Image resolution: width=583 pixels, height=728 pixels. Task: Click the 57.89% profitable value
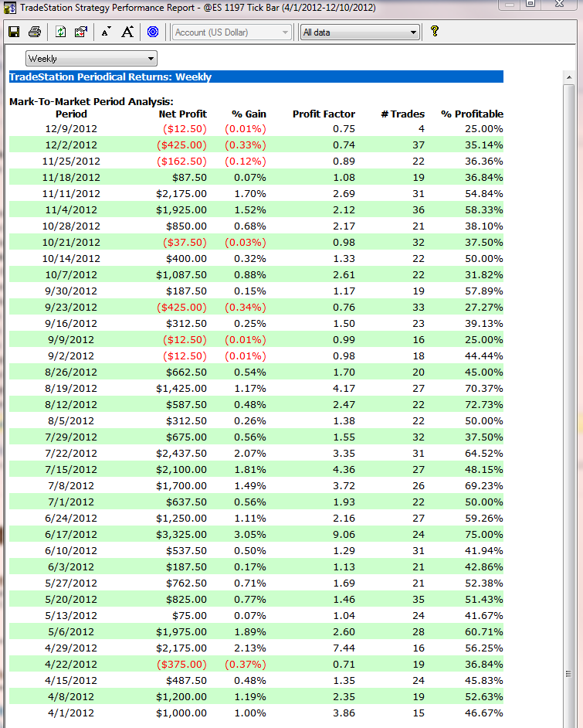(x=484, y=291)
